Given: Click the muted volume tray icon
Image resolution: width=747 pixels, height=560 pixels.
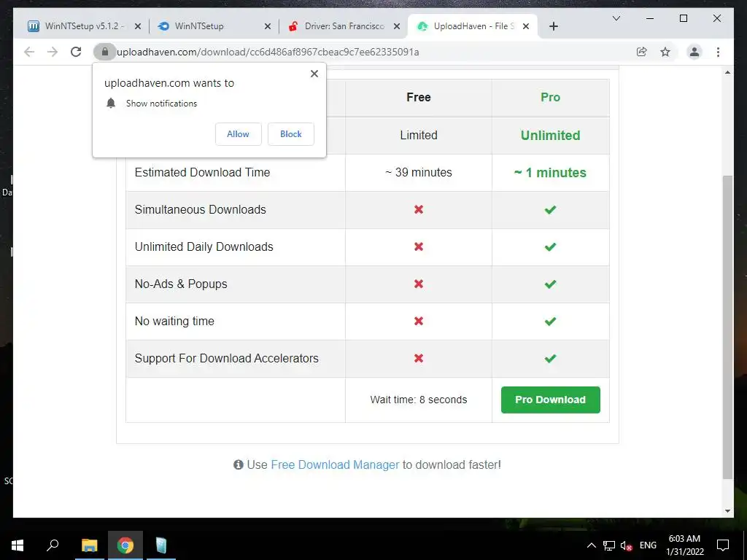Looking at the screenshot, I should click(x=626, y=545).
